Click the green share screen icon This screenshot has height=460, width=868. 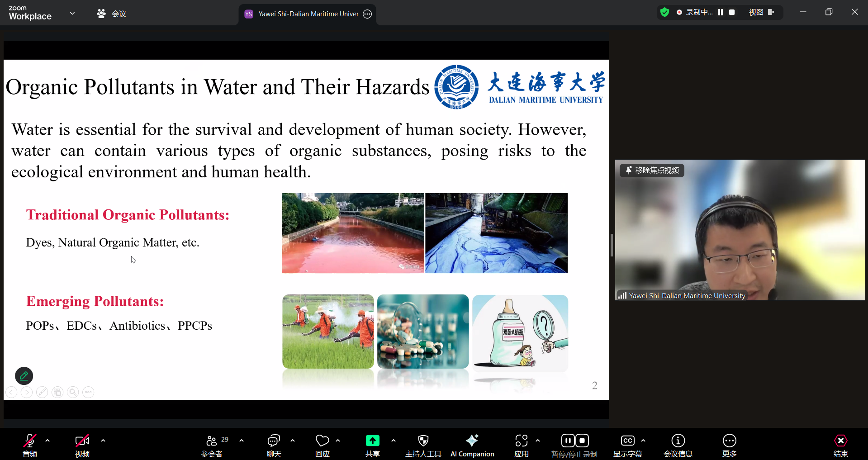click(x=372, y=441)
